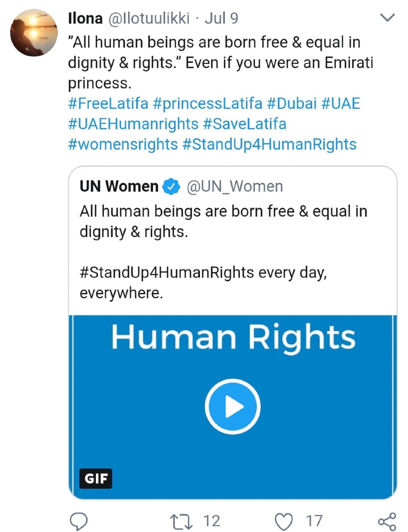
Task: Open the #womensrights hashtag
Action: [123, 144]
